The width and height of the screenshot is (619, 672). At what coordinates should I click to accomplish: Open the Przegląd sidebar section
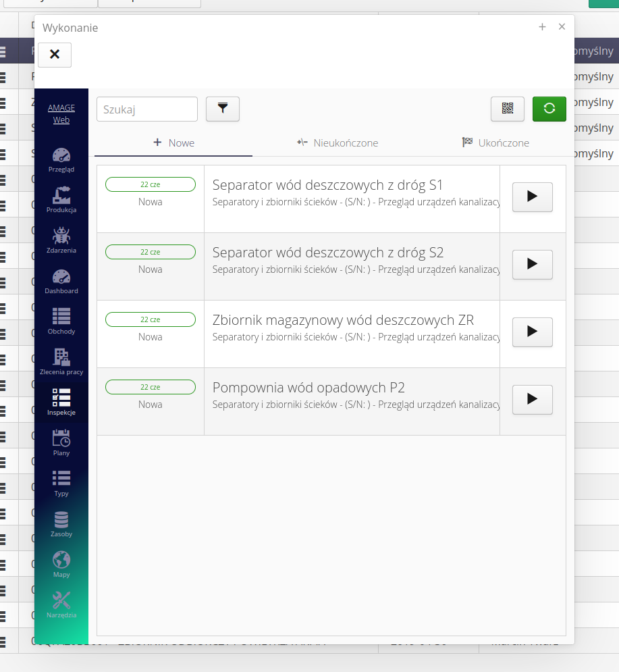(x=61, y=160)
